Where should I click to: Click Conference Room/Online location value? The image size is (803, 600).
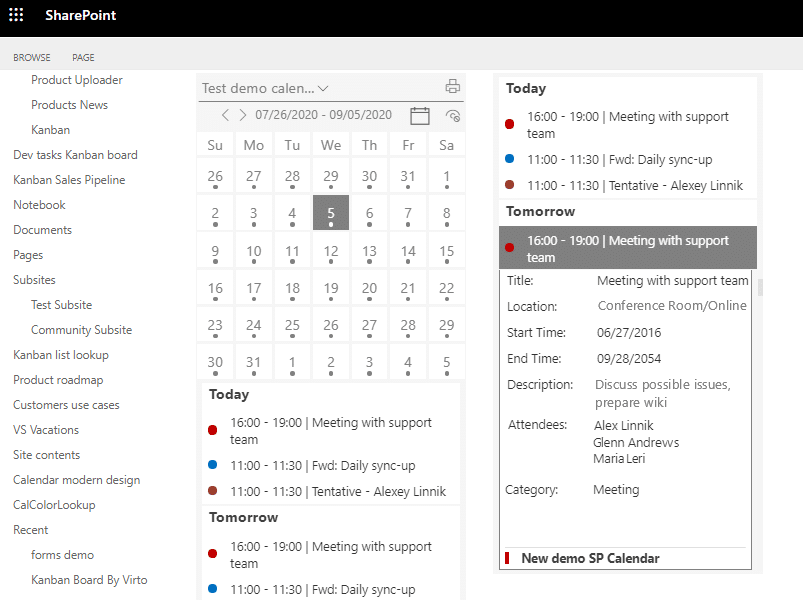click(672, 306)
